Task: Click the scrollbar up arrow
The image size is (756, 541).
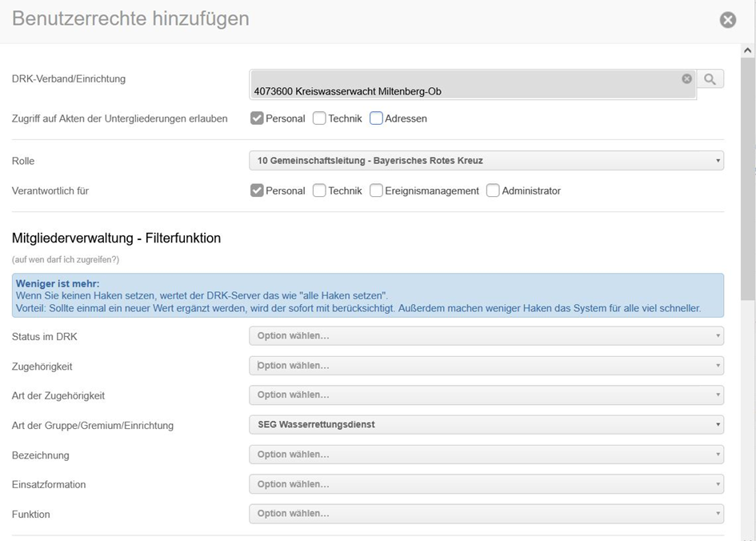Action: [748, 50]
